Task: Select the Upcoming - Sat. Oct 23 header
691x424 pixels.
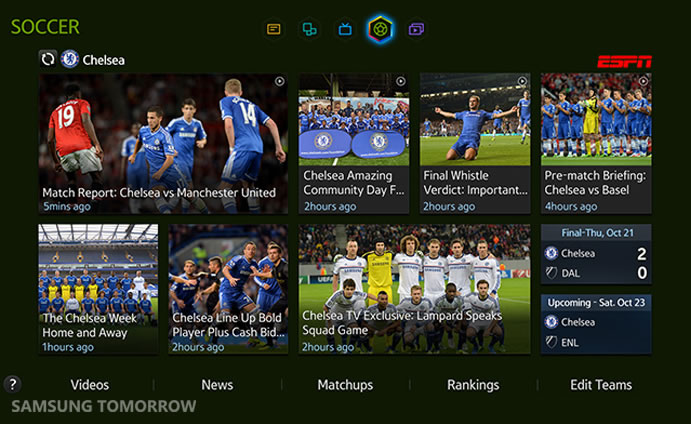Action: (596, 303)
